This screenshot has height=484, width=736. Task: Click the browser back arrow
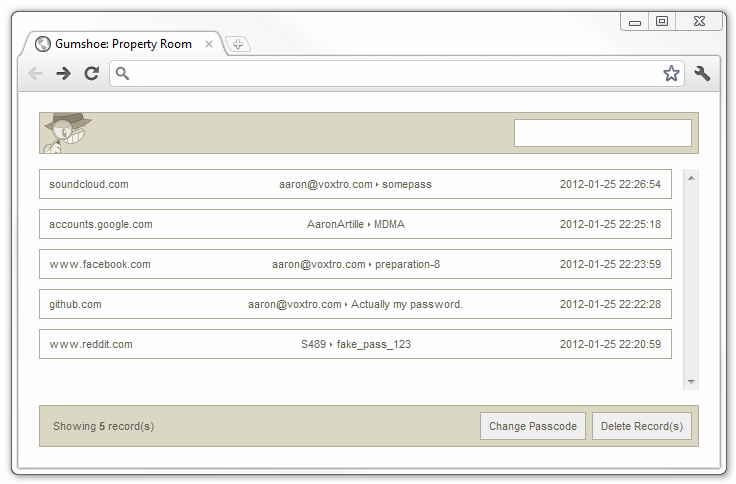(36, 73)
